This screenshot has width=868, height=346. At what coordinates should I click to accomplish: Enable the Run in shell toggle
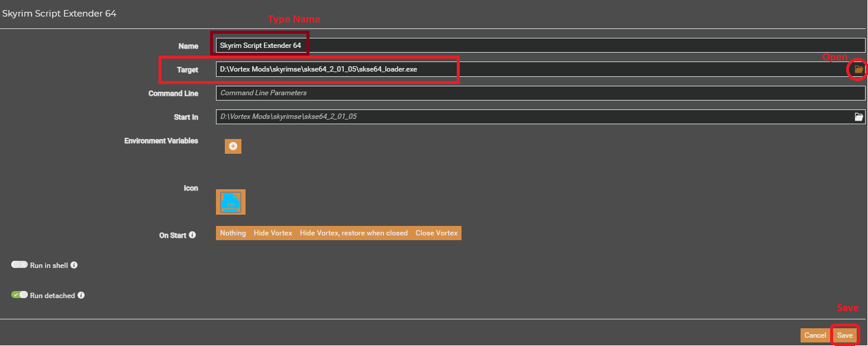tap(20, 265)
